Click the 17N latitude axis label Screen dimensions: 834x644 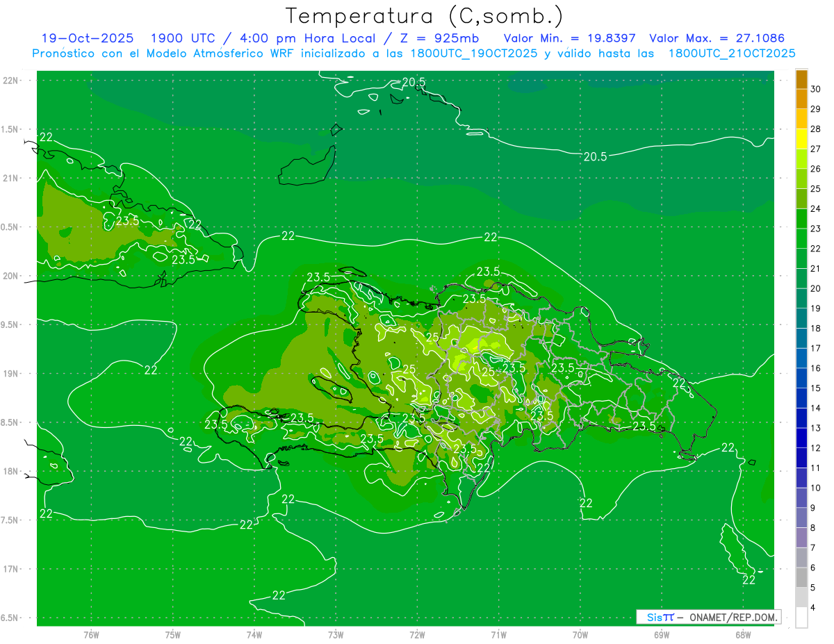11,569
